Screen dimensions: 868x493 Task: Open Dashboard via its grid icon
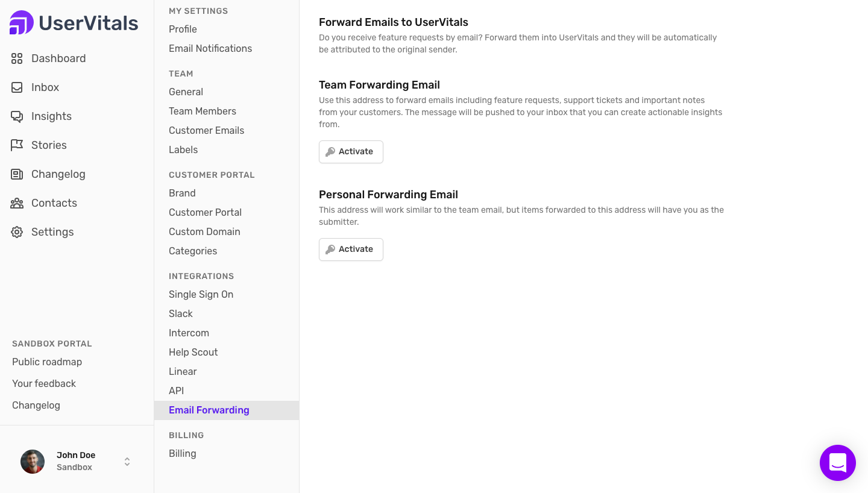(17, 58)
